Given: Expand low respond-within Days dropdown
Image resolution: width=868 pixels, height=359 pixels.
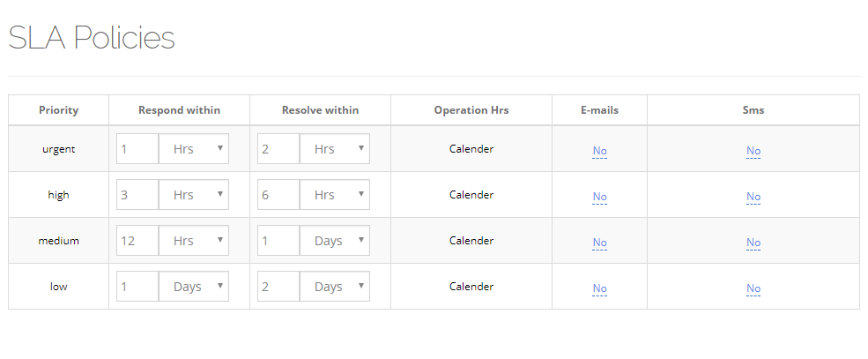Looking at the screenshot, I should coord(194,287).
